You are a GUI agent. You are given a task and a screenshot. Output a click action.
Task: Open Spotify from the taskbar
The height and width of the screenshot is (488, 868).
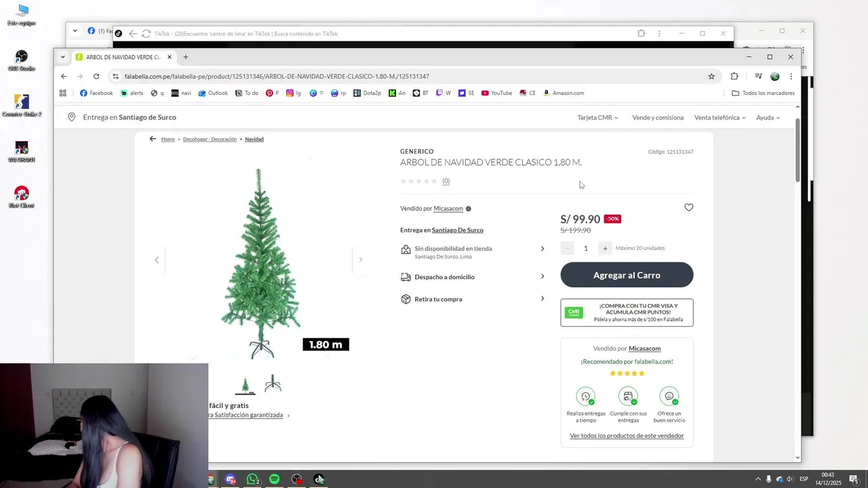coord(274,479)
